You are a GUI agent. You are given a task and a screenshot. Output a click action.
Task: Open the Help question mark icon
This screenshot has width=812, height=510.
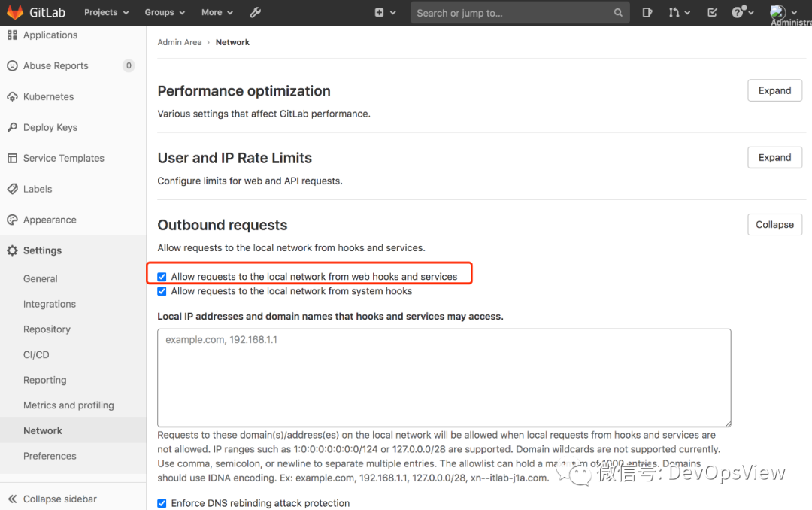738,12
